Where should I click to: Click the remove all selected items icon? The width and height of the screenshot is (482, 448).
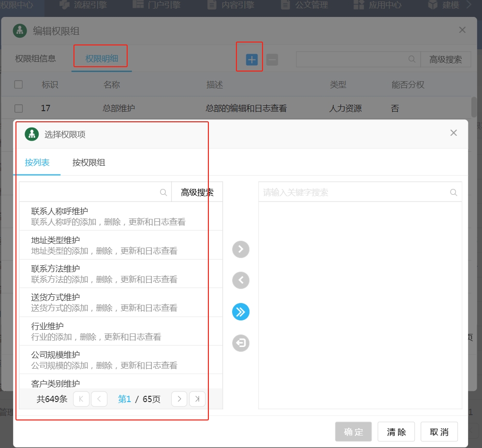click(241, 343)
